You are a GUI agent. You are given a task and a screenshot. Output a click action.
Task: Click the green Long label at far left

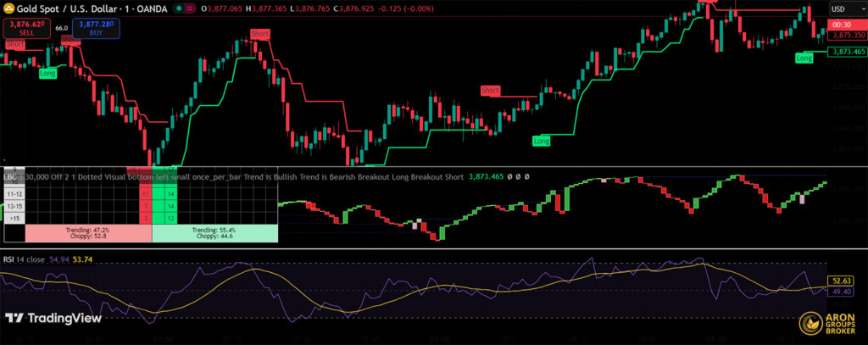click(48, 74)
